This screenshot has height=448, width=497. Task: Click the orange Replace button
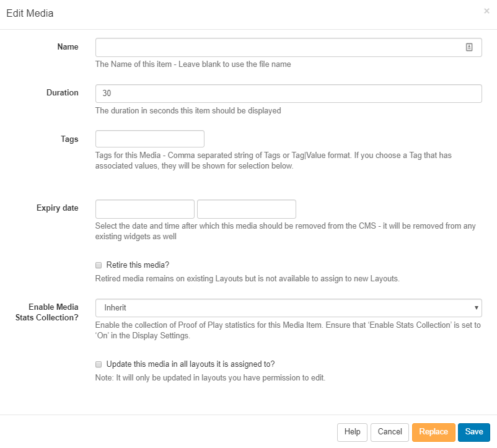point(433,432)
